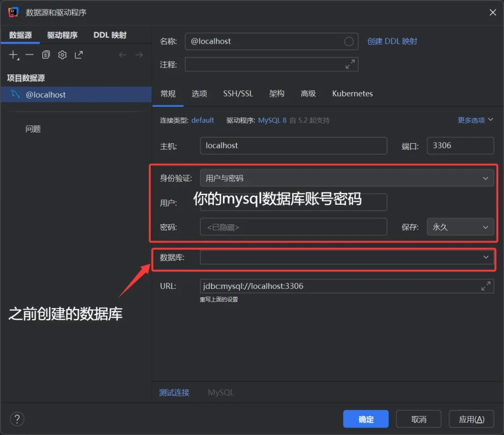
Task: Expand the 数据库 database dropdown
Action: coord(485,257)
